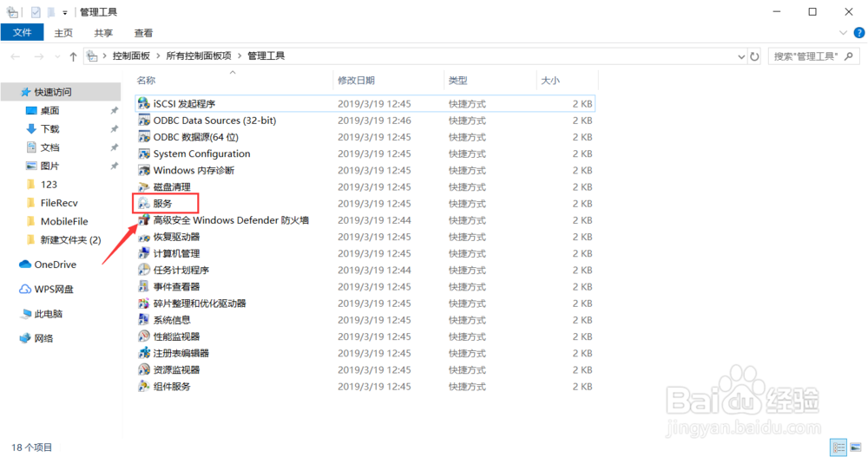Select the 恢复驱动器 icon
The image size is (868, 457).
(x=144, y=237)
